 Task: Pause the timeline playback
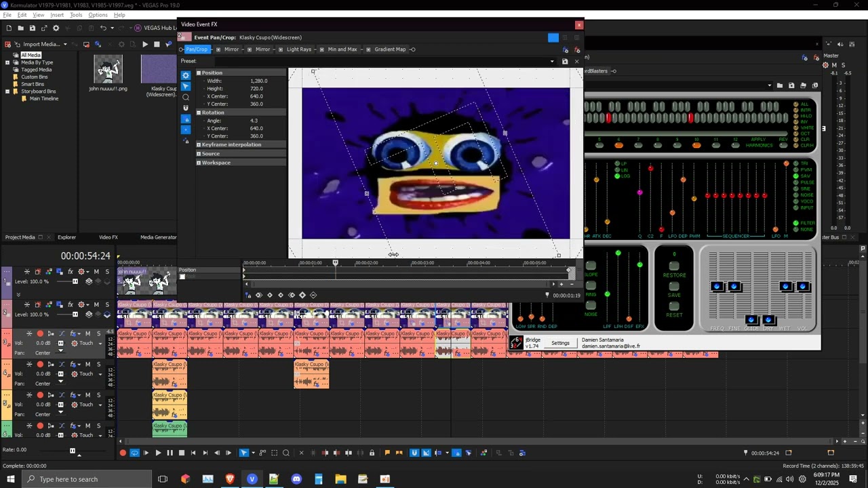tap(170, 453)
